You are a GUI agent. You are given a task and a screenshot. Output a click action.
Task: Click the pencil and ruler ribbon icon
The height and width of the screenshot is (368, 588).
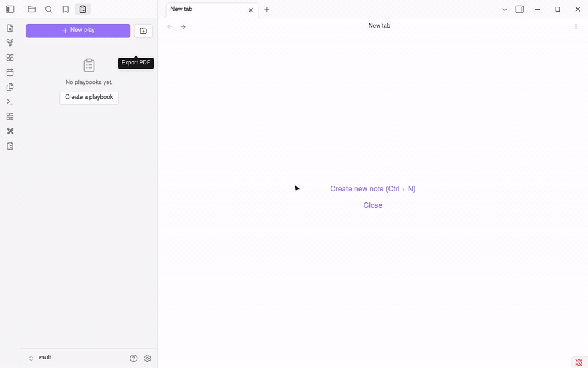point(10,131)
